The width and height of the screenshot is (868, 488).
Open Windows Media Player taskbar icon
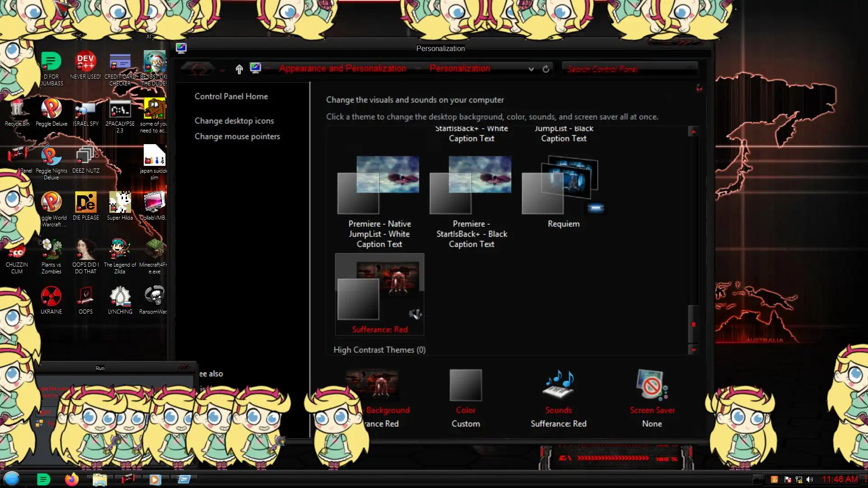155,479
